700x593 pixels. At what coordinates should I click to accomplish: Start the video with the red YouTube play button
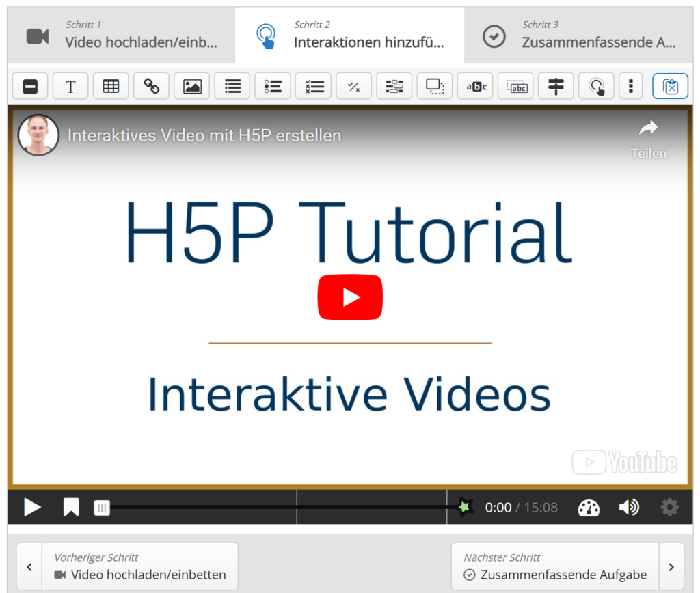(350, 297)
